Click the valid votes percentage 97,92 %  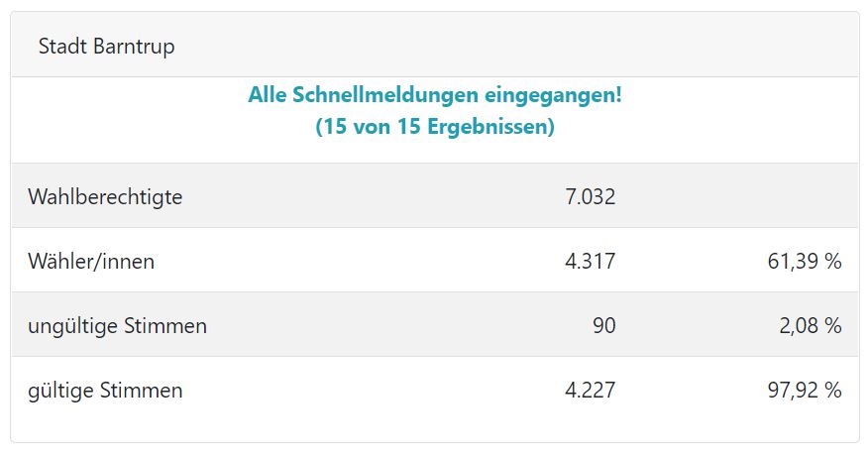[x=805, y=391]
